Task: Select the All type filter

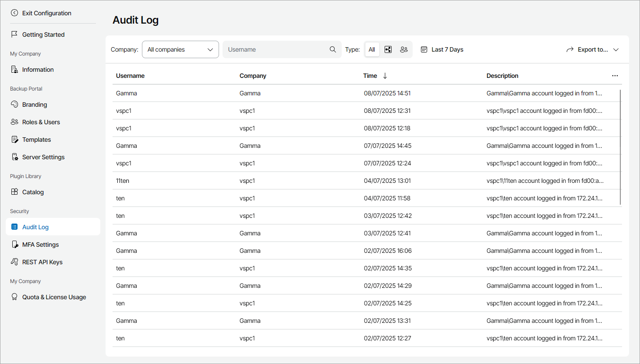Action: point(372,49)
